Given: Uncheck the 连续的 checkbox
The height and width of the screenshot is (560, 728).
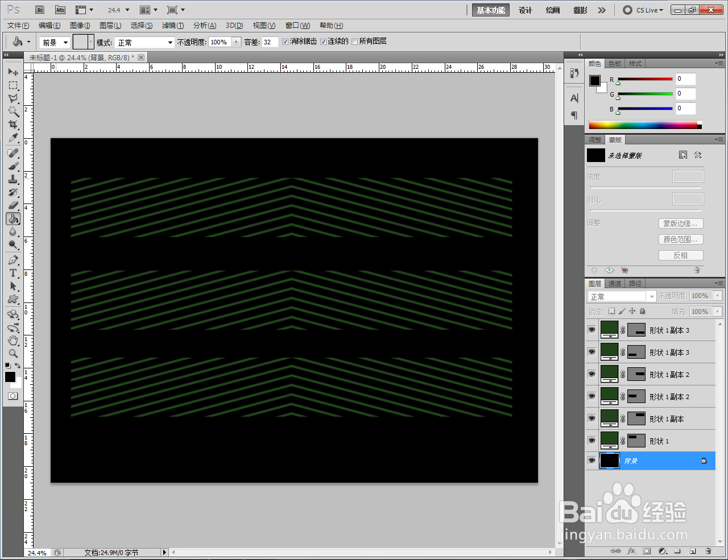Looking at the screenshot, I should (x=323, y=42).
